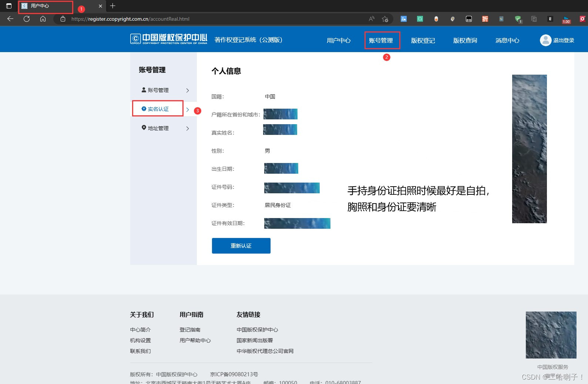Click the orange toggle-shaped extension icon

(436, 19)
